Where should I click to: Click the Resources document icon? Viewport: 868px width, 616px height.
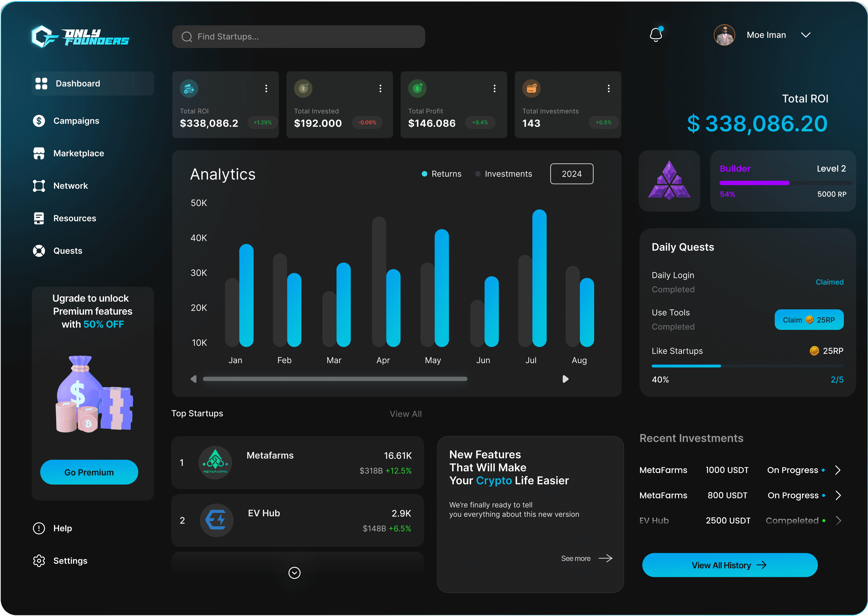pos(39,219)
